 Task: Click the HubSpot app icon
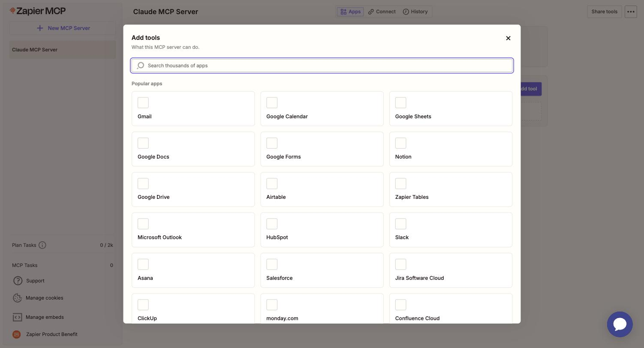pyautogui.click(x=272, y=224)
